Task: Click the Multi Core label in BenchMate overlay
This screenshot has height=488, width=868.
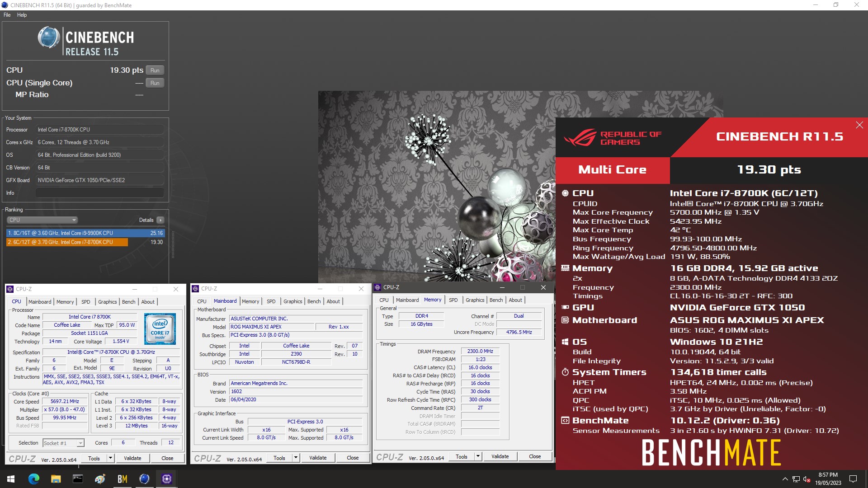Action: 613,170
